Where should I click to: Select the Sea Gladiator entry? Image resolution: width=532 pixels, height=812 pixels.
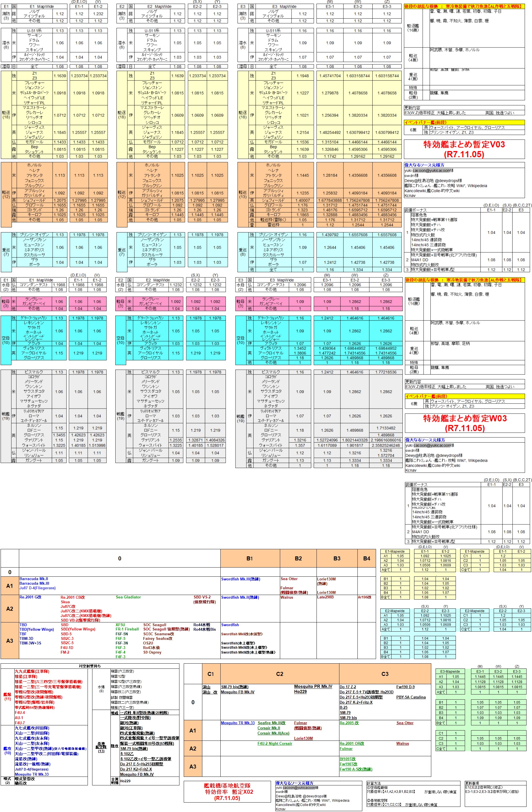[128, 597]
